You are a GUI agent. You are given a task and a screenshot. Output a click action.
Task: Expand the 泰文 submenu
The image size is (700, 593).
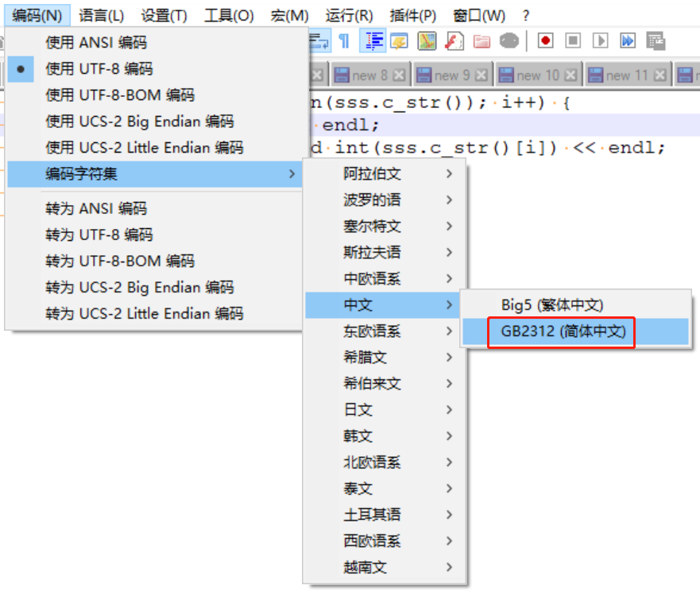coord(384,489)
